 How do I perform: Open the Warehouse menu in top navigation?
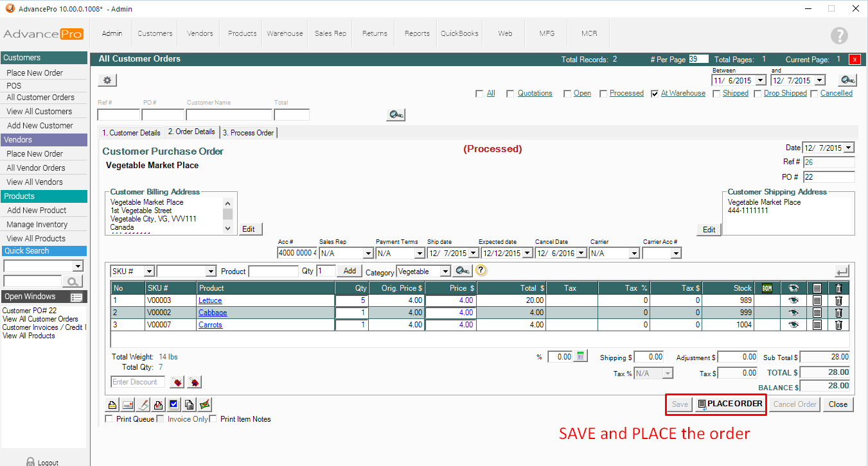pos(285,33)
